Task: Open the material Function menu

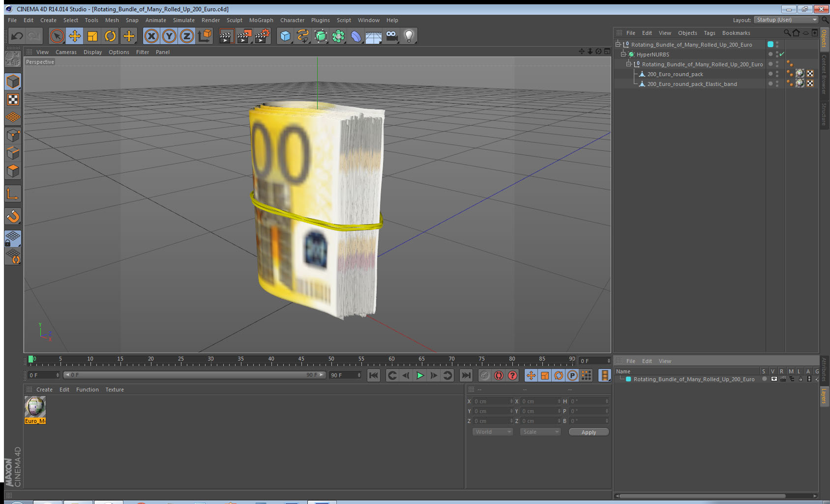Action: (87, 390)
